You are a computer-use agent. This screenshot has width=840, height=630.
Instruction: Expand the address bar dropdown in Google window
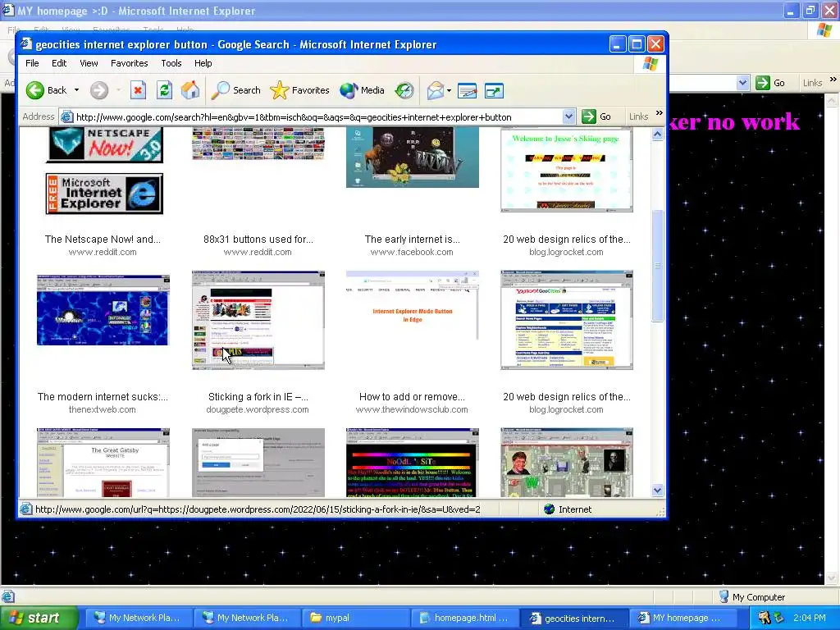569,116
